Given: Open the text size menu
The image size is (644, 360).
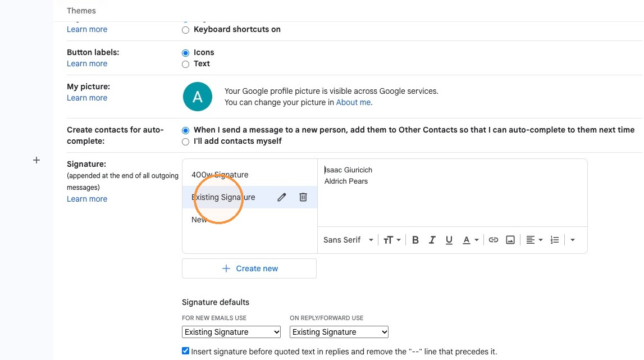Looking at the screenshot, I should (392, 240).
